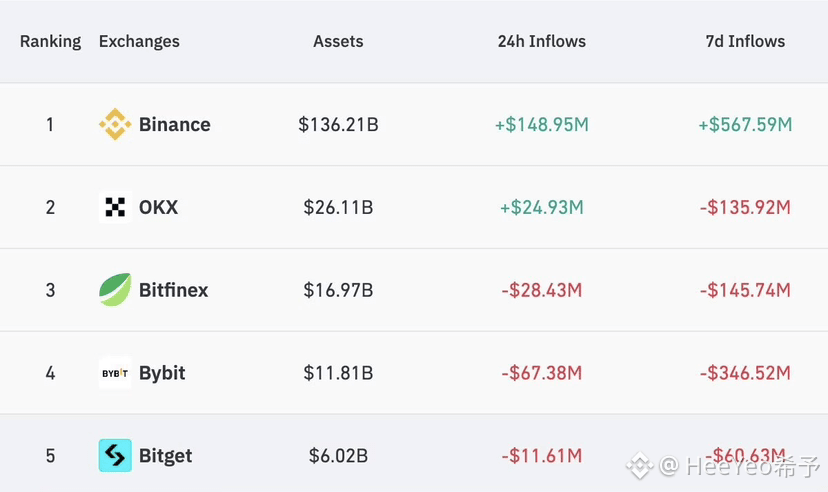Click the Binance logo icon
828x492 pixels.
point(115,125)
